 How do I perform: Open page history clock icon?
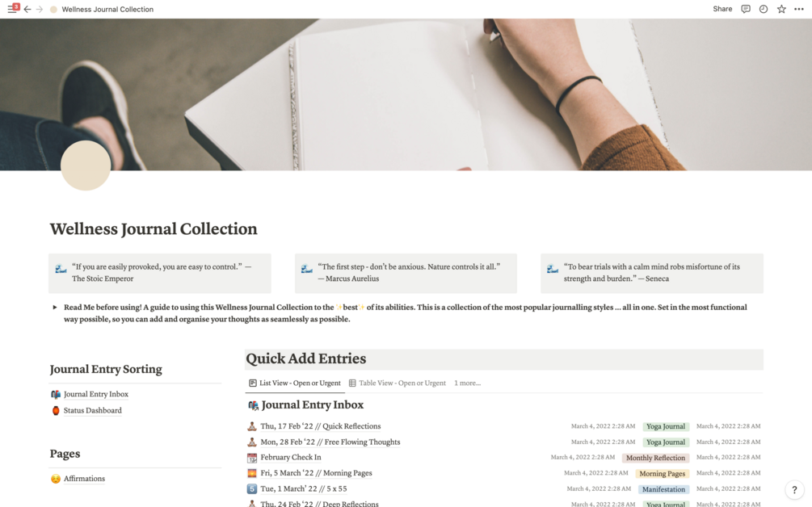(764, 9)
